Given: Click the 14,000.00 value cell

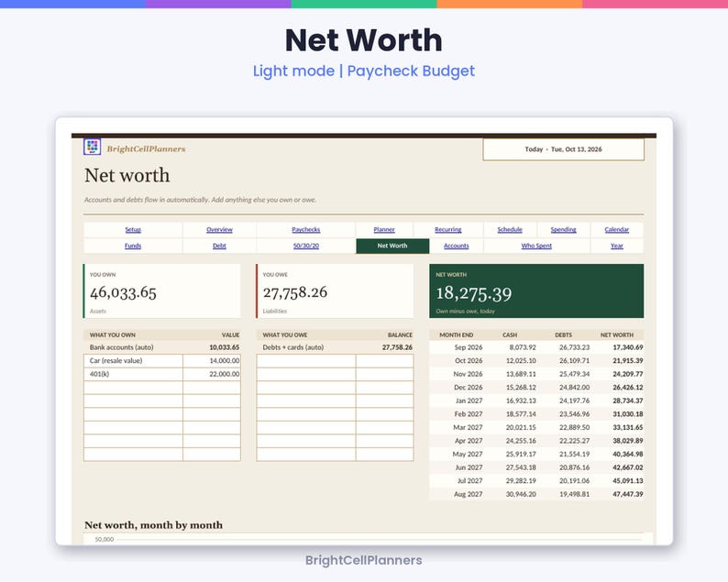Looking at the screenshot, I should pos(212,360).
